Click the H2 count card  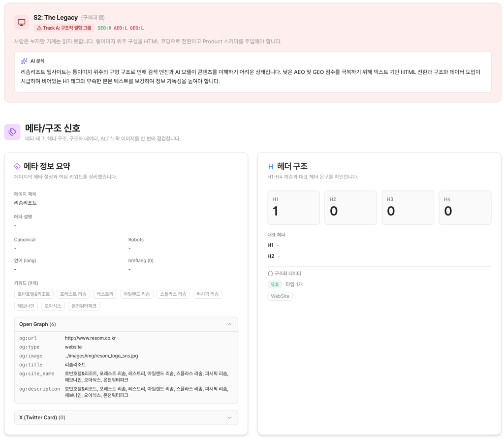350,208
